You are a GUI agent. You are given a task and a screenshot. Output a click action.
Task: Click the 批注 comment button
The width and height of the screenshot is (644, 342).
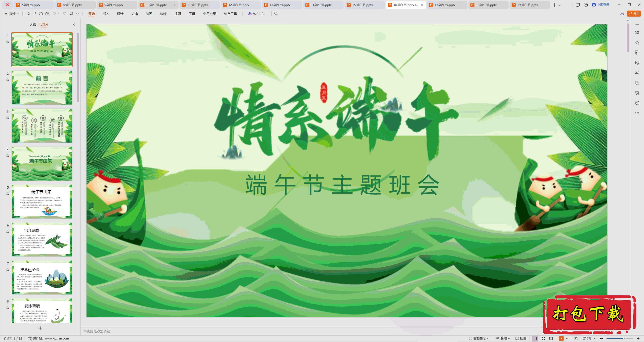tap(520, 338)
